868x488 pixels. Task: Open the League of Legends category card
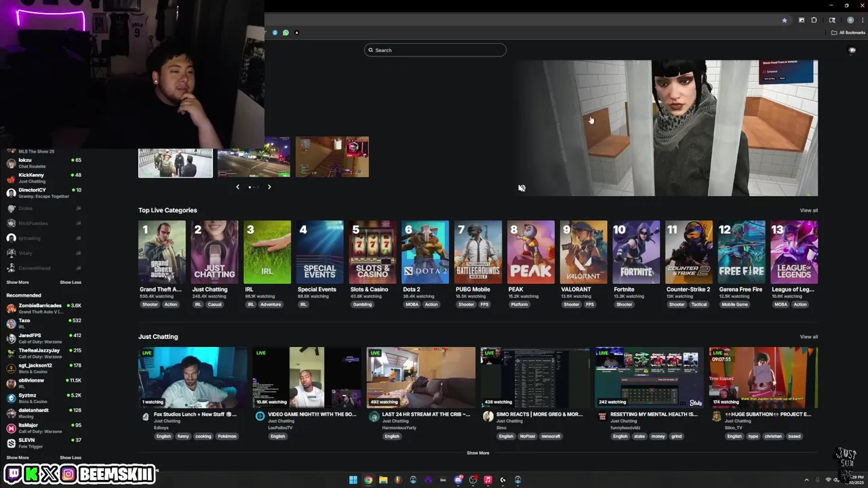tap(794, 252)
